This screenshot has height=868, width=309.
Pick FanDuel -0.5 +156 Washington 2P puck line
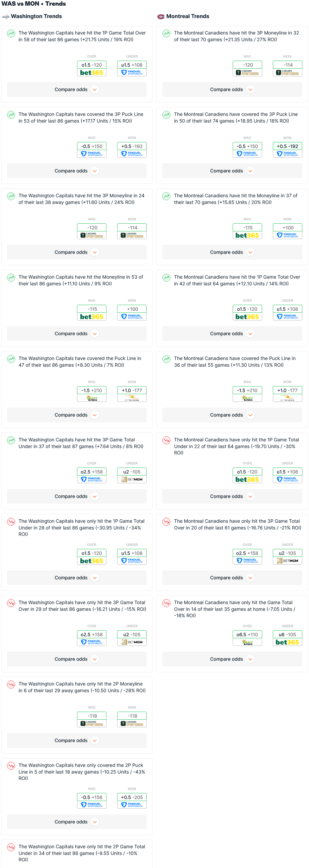pos(92,801)
